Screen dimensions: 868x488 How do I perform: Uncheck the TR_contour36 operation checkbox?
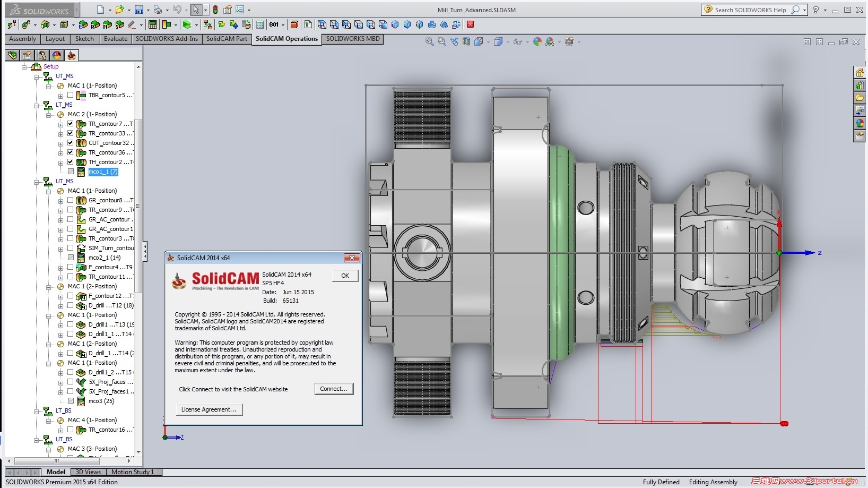coord(70,152)
